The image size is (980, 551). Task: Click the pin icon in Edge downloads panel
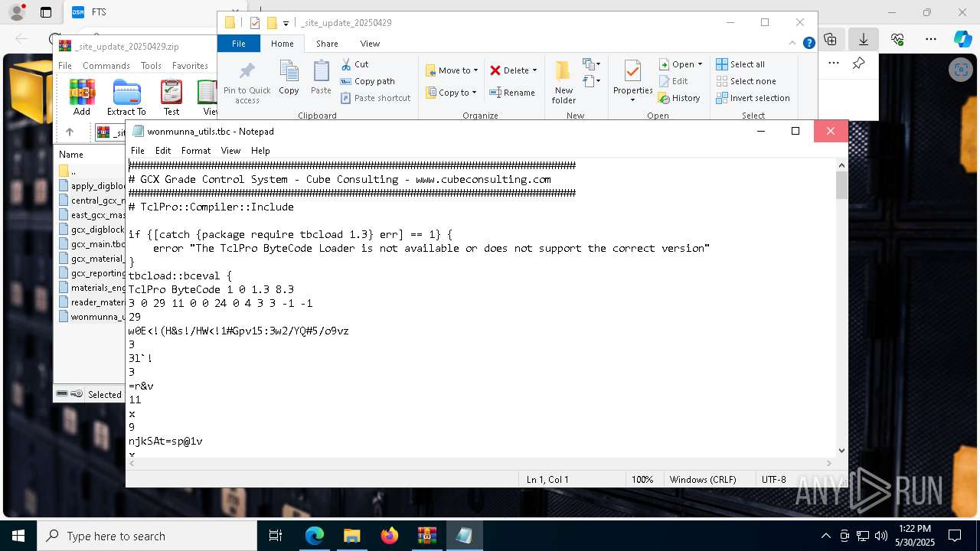(x=859, y=64)
